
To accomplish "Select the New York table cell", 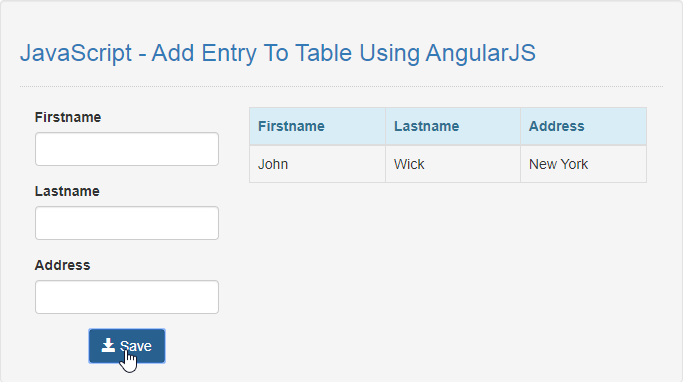I will tap(584, 164).
